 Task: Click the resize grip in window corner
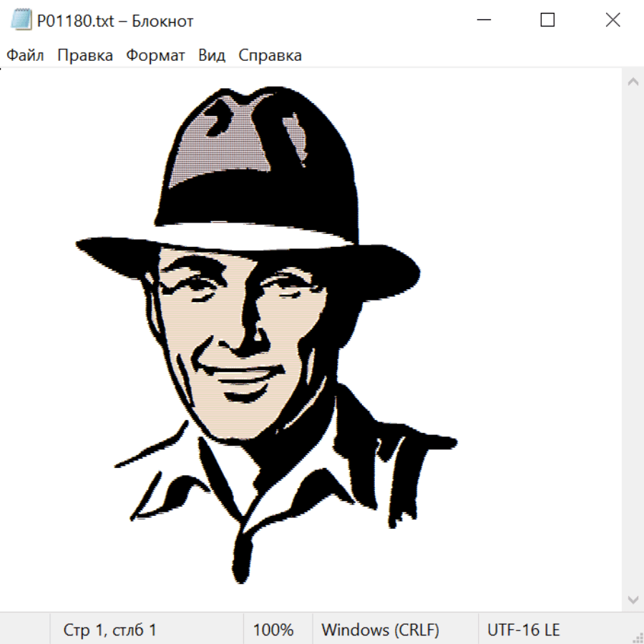[638, 638]
